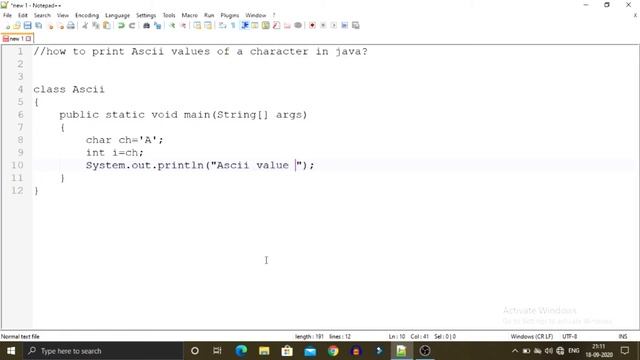Open the Windows Start menu

point(11,351)
